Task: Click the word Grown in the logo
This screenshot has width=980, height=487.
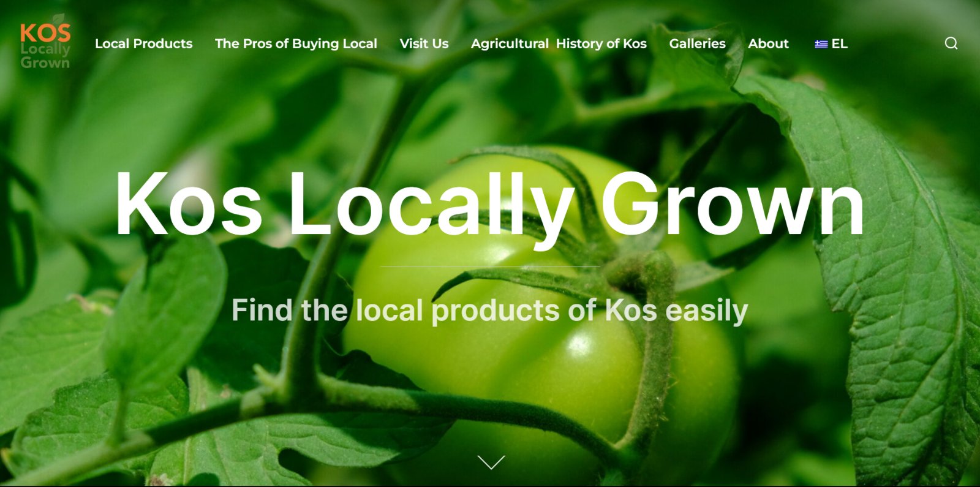Action: (45, 62)
